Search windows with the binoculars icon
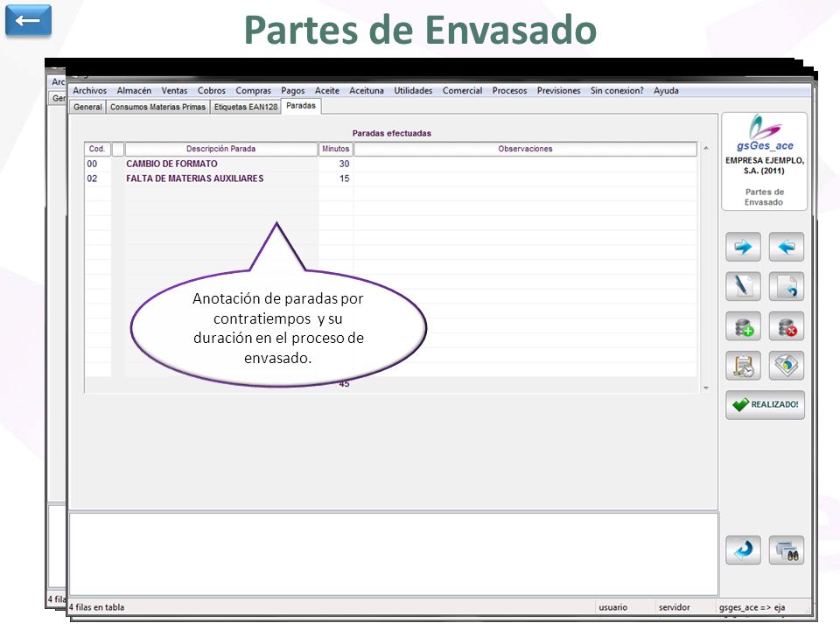This screenshot has height=630, width=840. point(787,550)
